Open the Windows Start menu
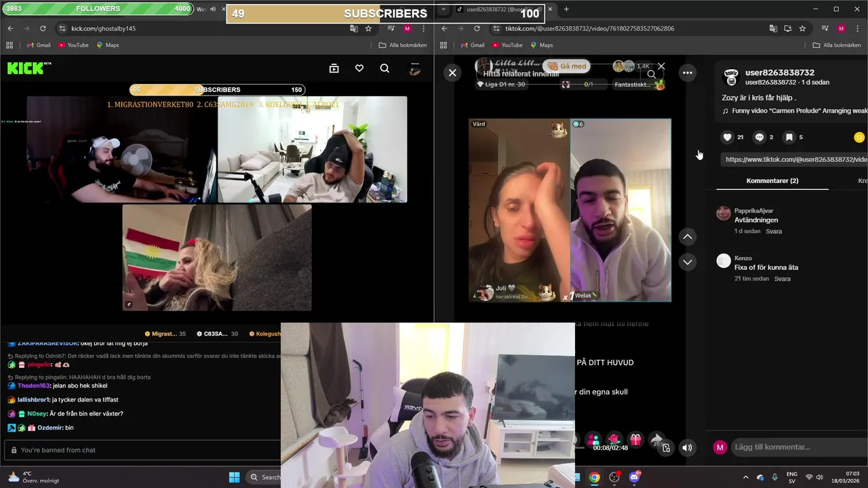Viewport: 868px width, 488px height. [234, 477]
